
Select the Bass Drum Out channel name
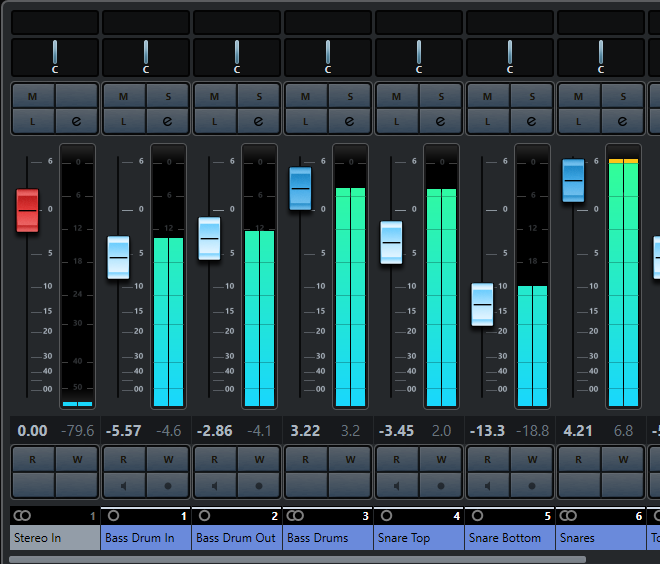pos(237,537)
